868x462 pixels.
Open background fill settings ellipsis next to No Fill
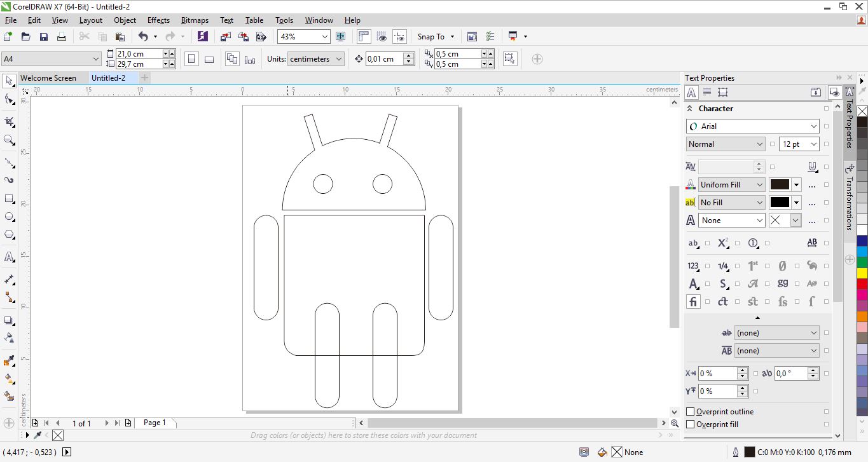point(812,203)
